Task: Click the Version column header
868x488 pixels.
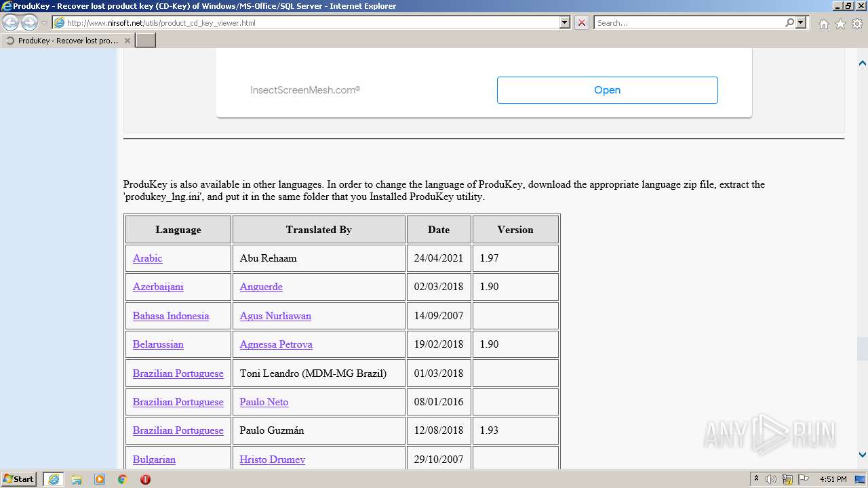Action: point(515,230)
